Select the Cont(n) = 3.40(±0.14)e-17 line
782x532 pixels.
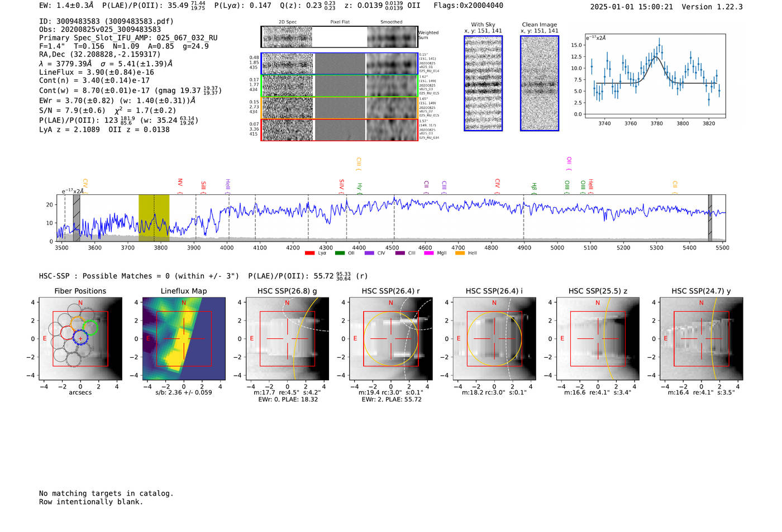pyautogui.click(x=94, y=80)
